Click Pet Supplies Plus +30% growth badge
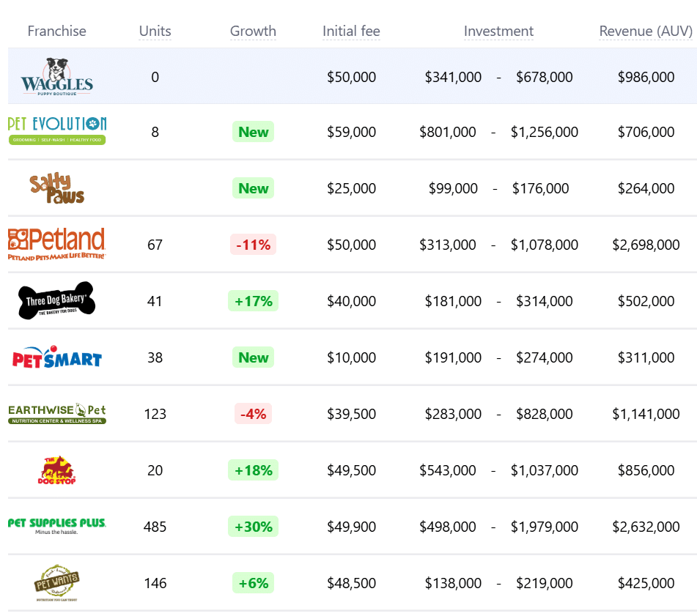Viewport: 697px width, 616px height. [253, 527]
